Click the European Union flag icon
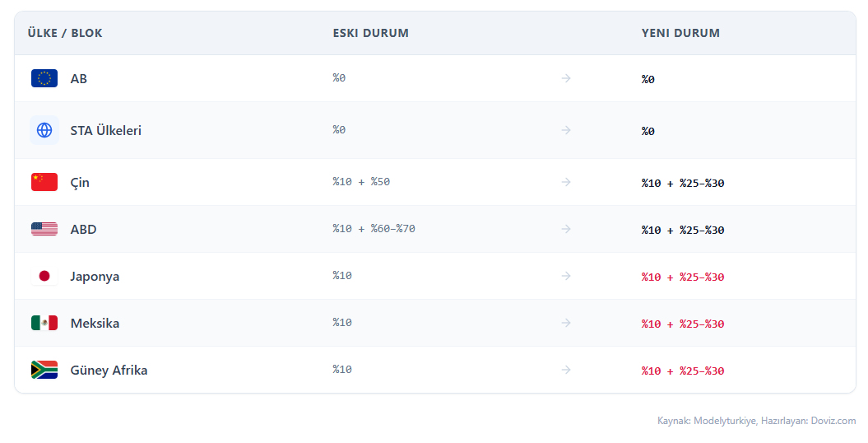The width and height of the screenshot is (868, 443). click(44, 78)
